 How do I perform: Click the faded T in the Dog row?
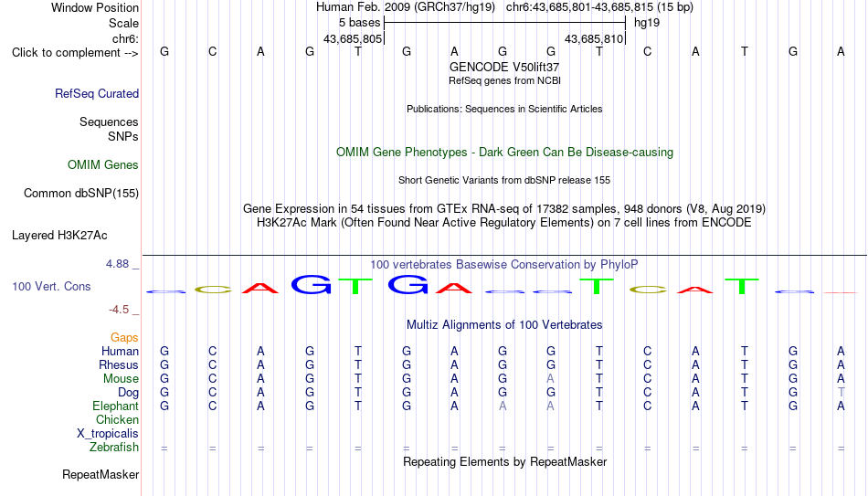pyautogui.click(x=841, y=393)
